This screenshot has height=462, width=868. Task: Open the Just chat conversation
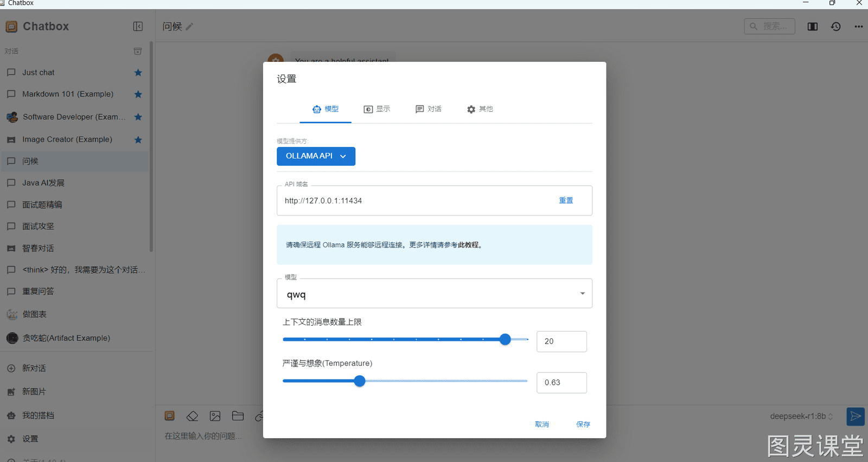74,73
